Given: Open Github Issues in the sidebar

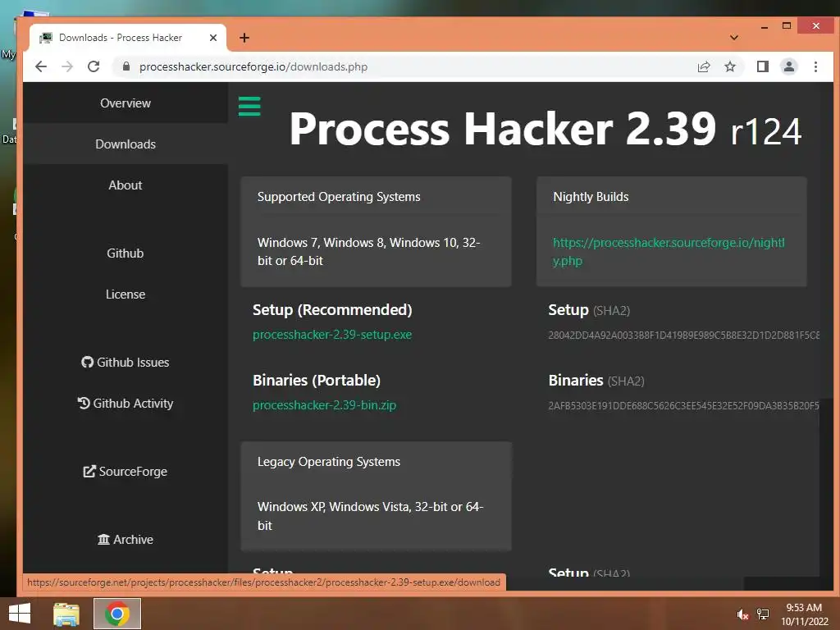Looking at the screenshot, I should pos(126,362).
